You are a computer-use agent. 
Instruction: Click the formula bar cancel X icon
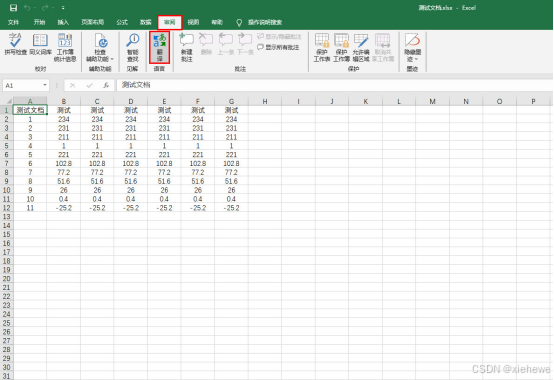point(72,85)
